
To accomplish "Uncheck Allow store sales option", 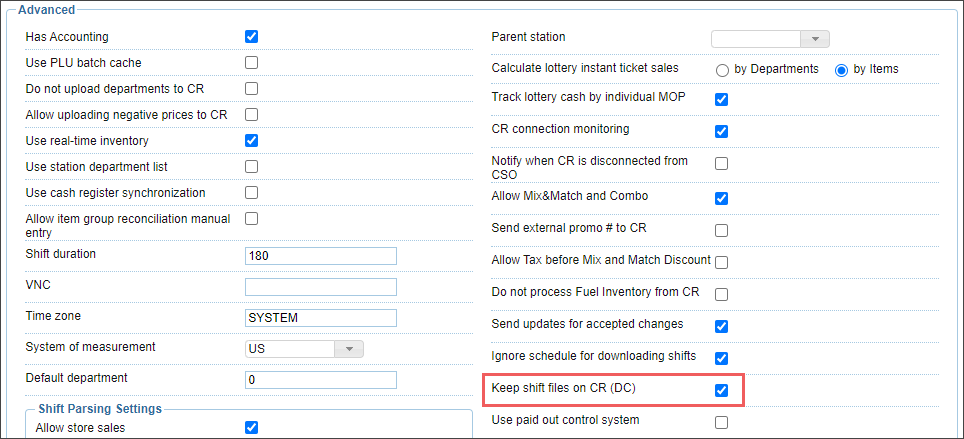I will (251, 428).
